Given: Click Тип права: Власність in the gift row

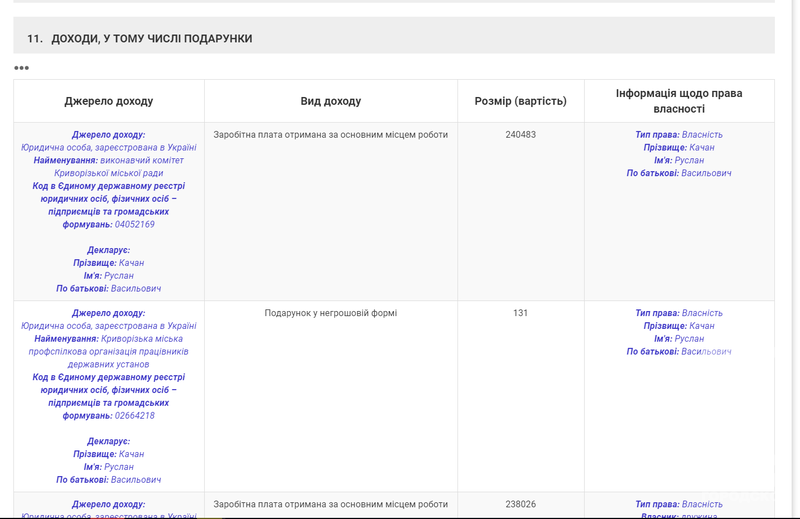Looking at the screenshot, I should click(678, 313).
